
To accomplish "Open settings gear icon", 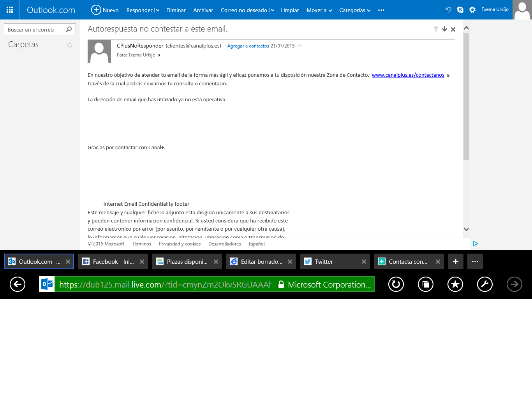I will click(x=472, y=10).
